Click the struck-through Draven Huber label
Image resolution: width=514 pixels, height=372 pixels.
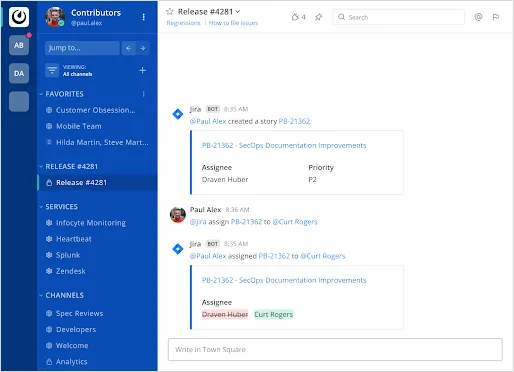point(225,314)
